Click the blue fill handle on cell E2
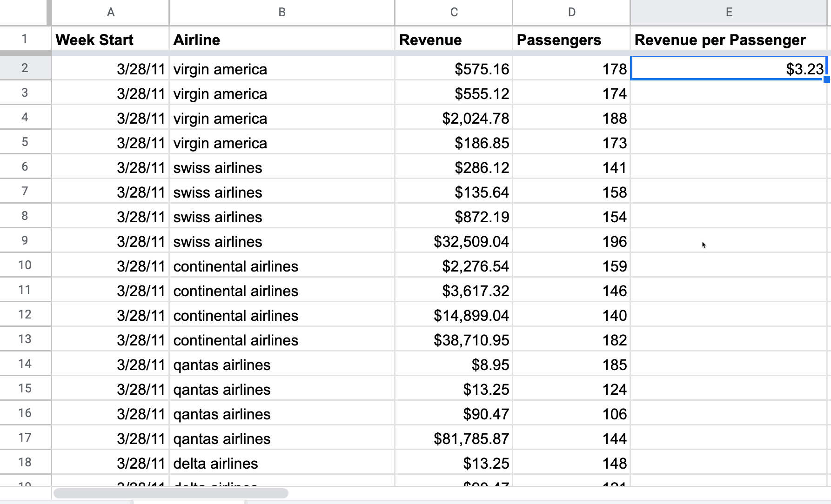Viewport: 831px width, 504px height. point(825,80)
